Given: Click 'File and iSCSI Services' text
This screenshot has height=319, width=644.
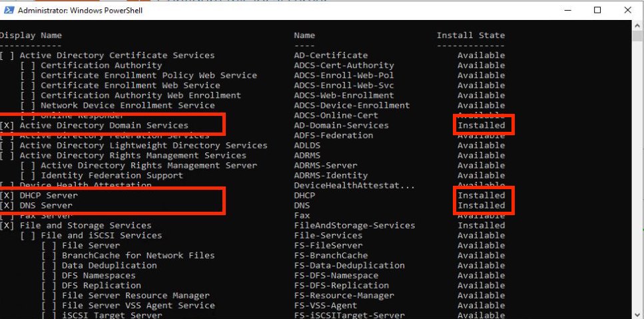Looking at the screenshot, I should click(x=101, y=235).
